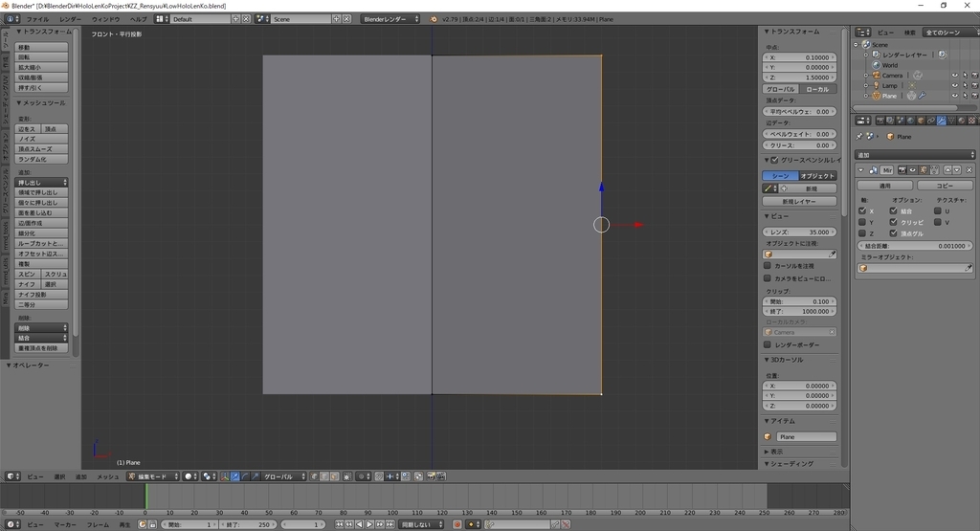Open the Blenderレンダー engine dropdown
This screenshot has width=980, height=531.
(x=390, y=19)
